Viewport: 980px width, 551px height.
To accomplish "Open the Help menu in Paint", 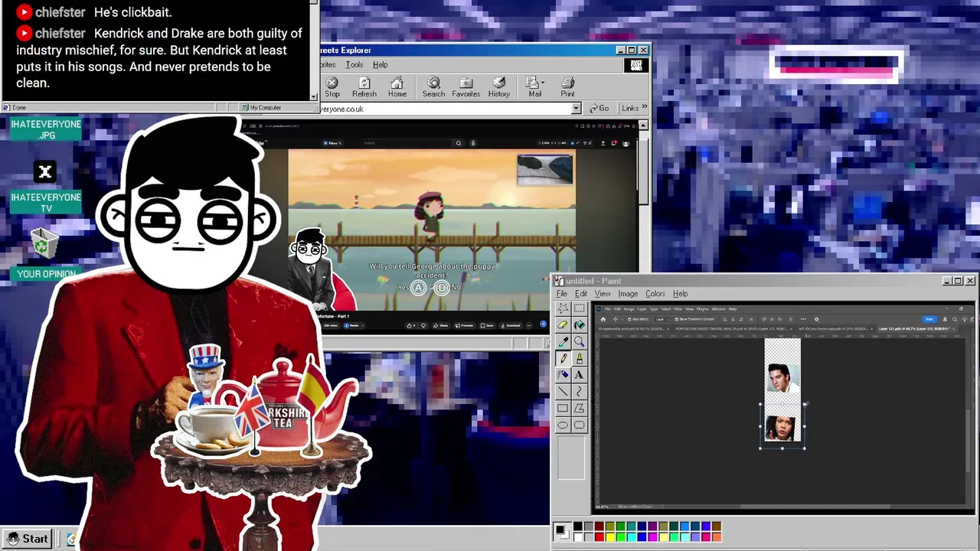I will (680, 294).
